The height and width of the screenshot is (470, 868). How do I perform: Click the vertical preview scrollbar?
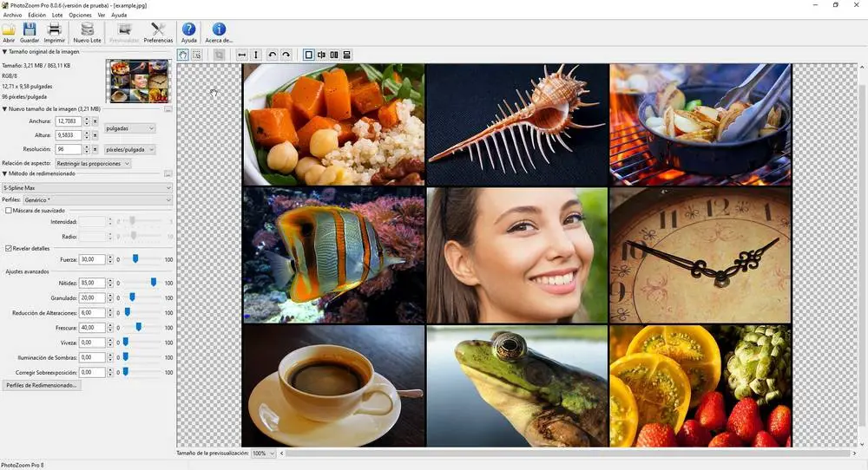tap(862, 254)
